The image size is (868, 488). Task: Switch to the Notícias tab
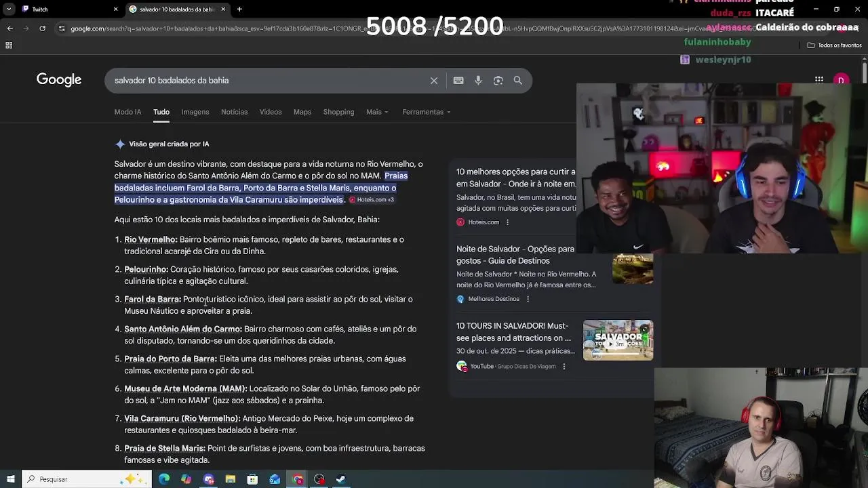coord(234,112)
